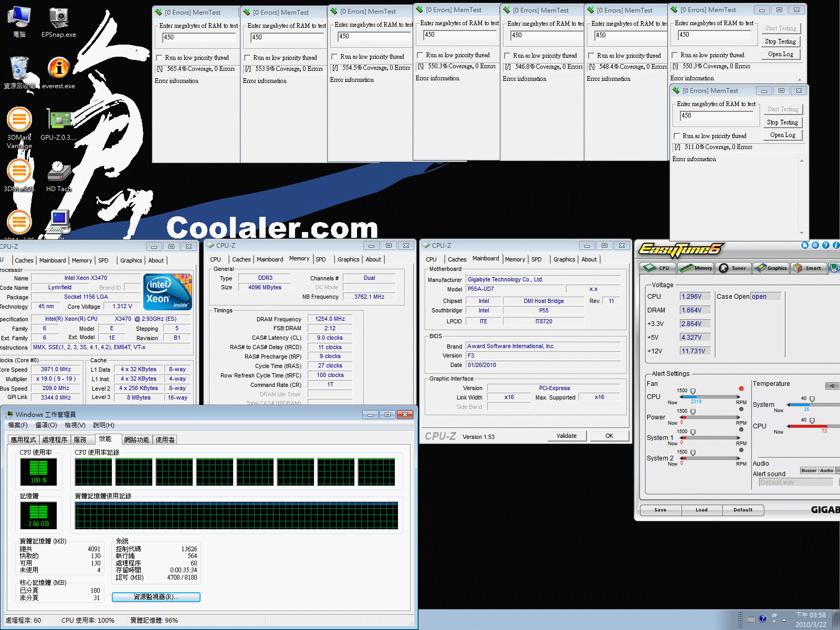
Task: Toggle the System 1 fan alert indicator
Action: pyautogui.click(x=741, y=429)
